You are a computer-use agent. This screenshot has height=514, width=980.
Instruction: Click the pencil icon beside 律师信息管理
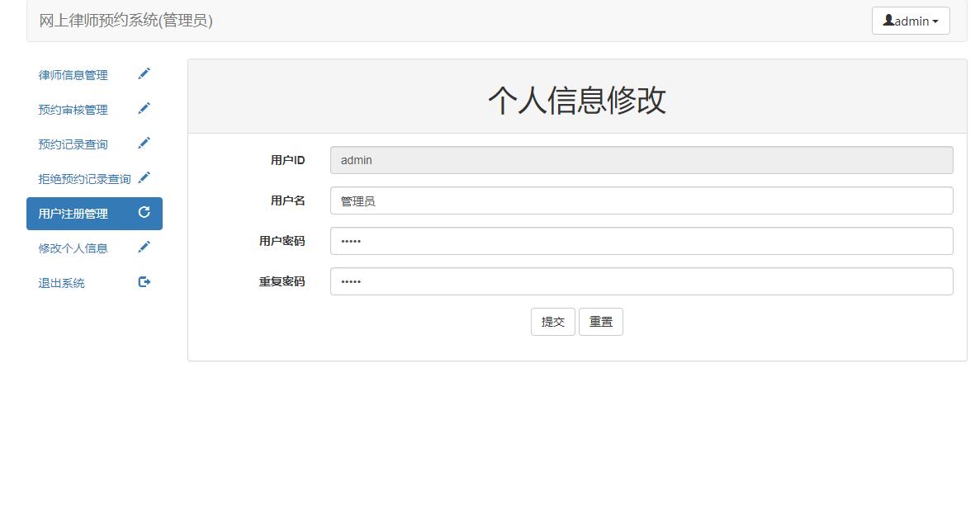[x=144, y=73]
